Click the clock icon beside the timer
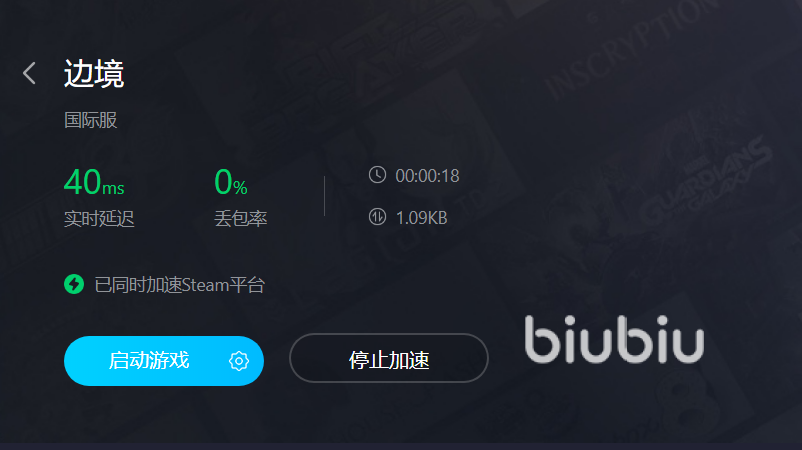Image resolution: width=802 pixels, height=450 pixels. 377,175
